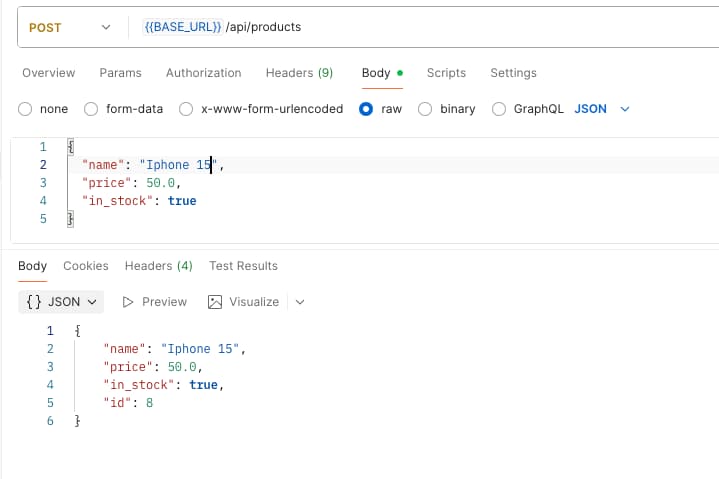Viewport: 719px width, 479px height.
Task: Select the form-data radio button
Action: click(x=91, y=109)
